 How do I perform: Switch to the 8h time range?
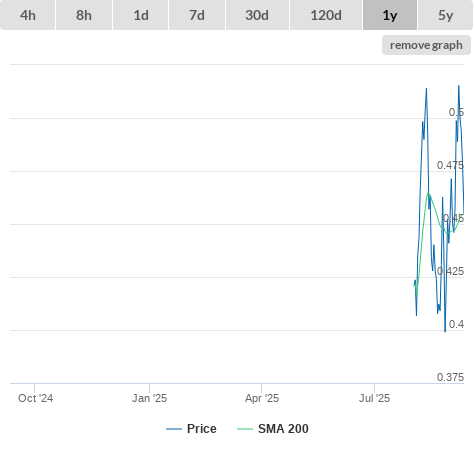point(84,15)
